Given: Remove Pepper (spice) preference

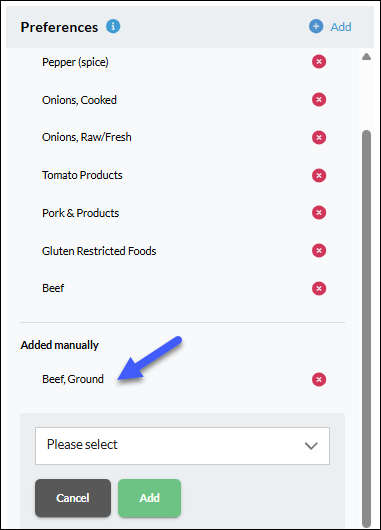Looking at the screenshot, I should pos(319,62).
